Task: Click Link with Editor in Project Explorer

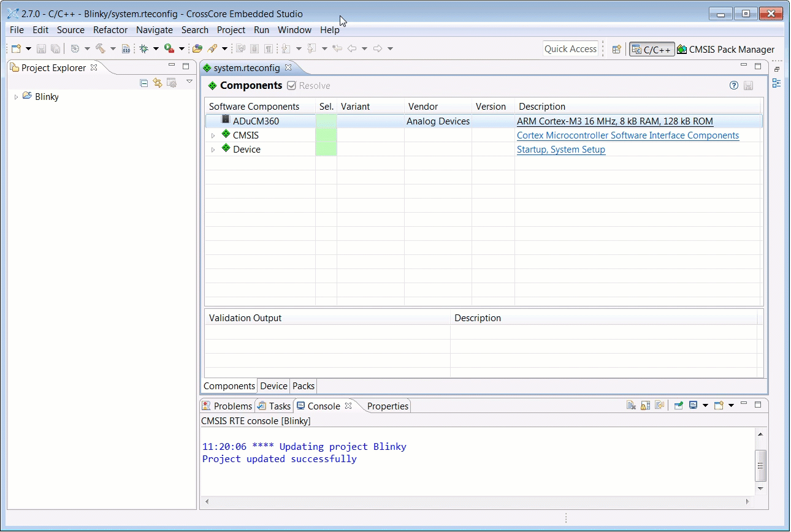Action: 158,83
